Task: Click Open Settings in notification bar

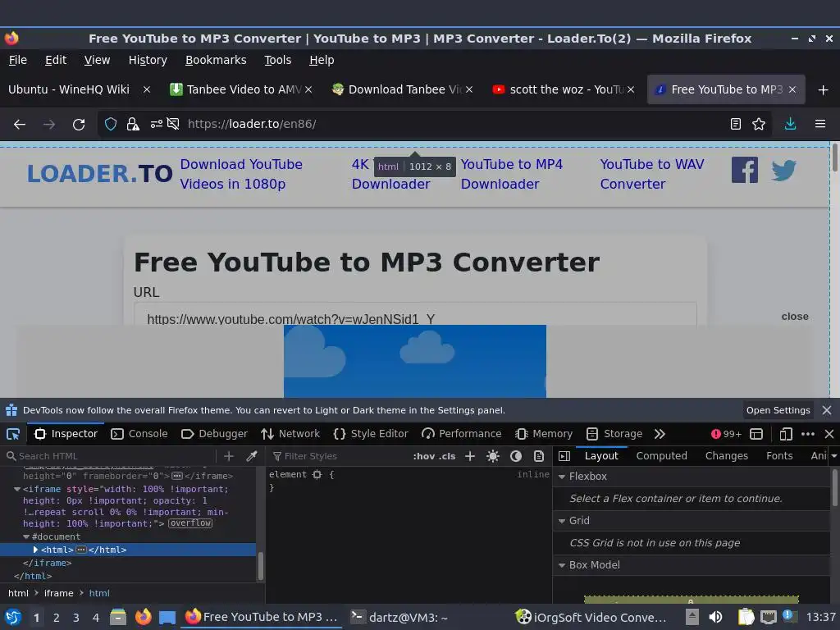Action: (x=778, y=410)
